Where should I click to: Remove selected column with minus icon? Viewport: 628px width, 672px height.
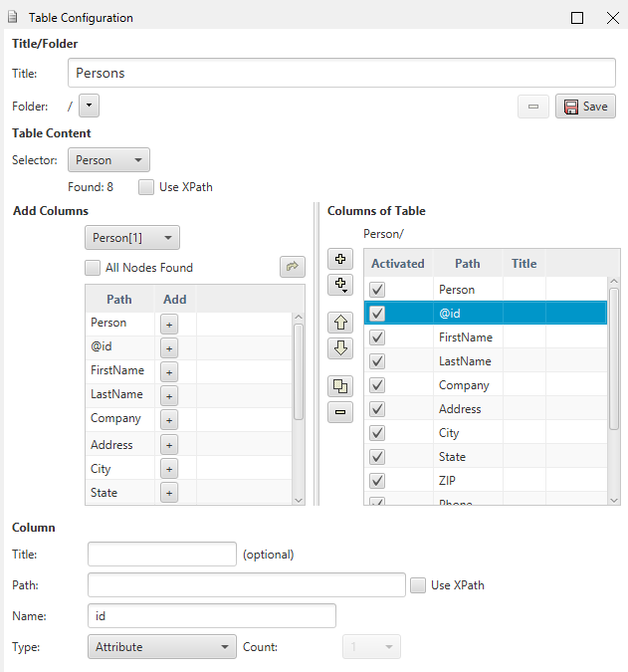pyautogui.click(x=340, y=412)
